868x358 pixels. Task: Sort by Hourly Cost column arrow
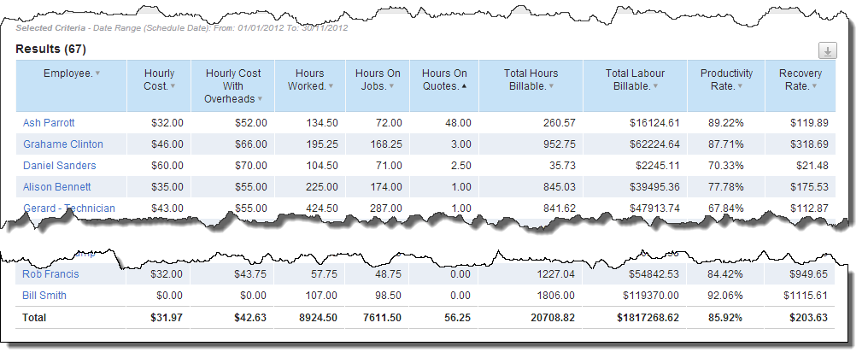point(173,86)
